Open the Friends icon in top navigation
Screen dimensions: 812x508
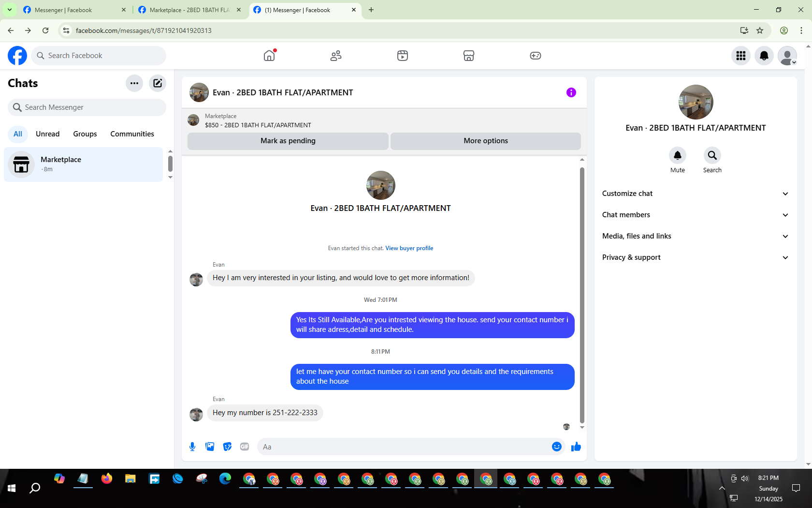[x=336, y=56]
